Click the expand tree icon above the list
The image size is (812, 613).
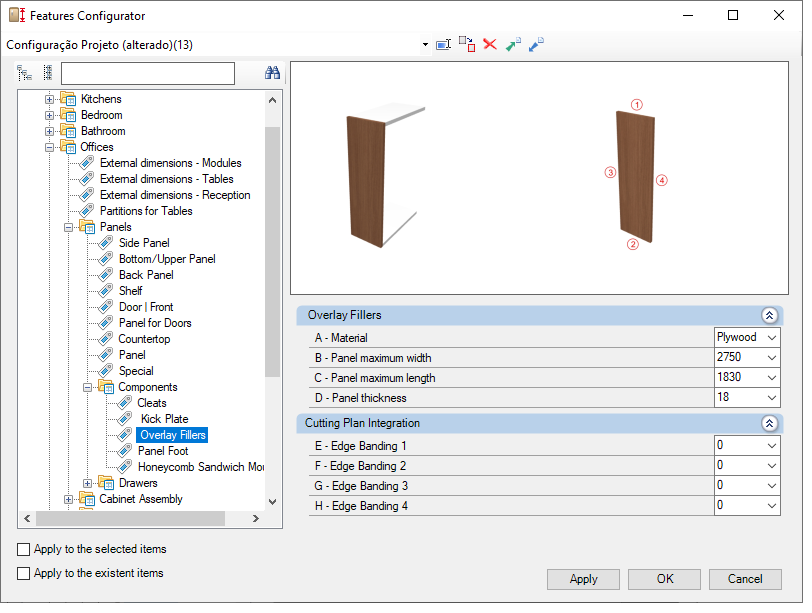click(24, 74)
